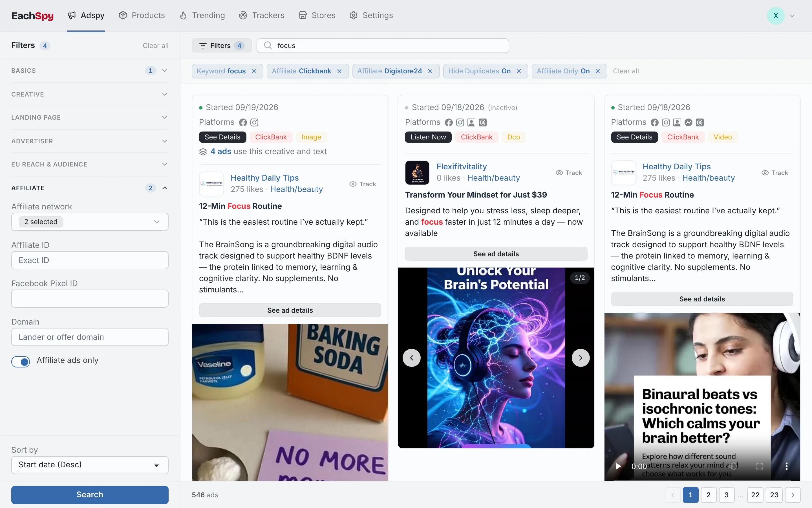Remove the Hide Duplicates On chip
Image resolution: width=812 pixels, height=508 pixels.
point(519,71)
